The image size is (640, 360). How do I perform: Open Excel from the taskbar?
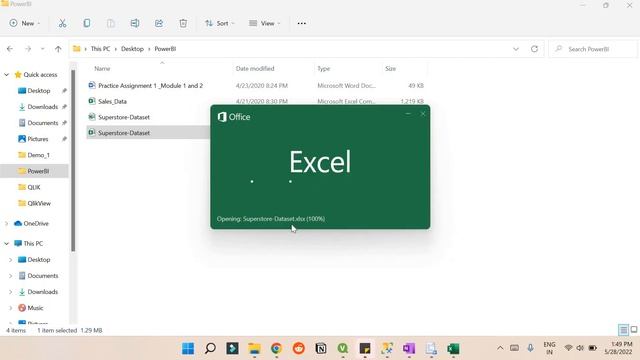453,349
